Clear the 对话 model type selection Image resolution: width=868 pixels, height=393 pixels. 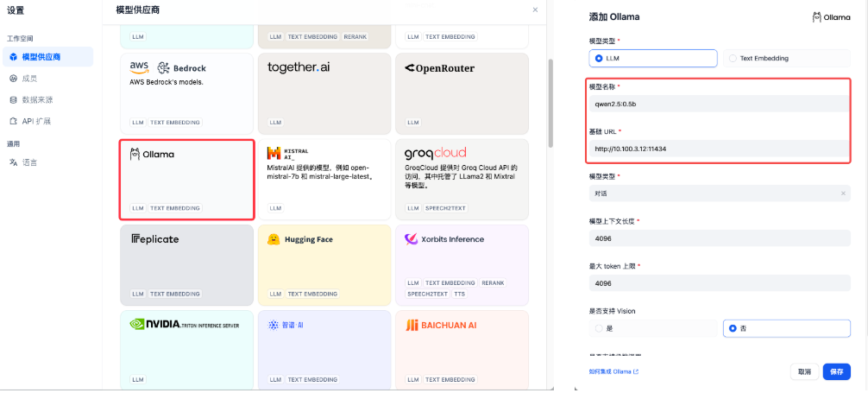[x=843, y=193]
